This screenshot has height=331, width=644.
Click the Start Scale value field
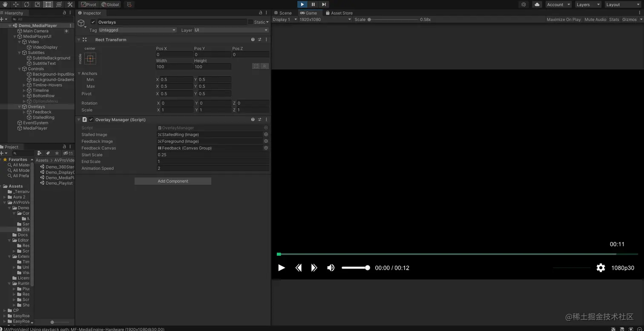213,155
